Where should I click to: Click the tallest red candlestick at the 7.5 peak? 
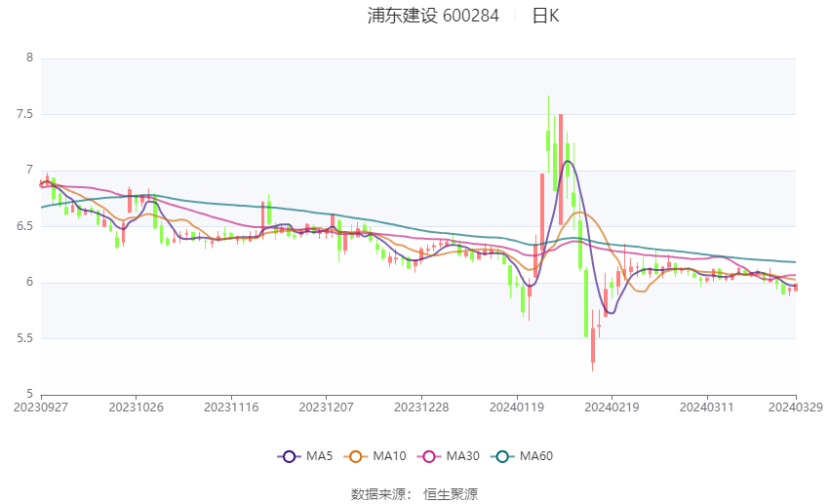pyautogui.click(x=561, y=169)
